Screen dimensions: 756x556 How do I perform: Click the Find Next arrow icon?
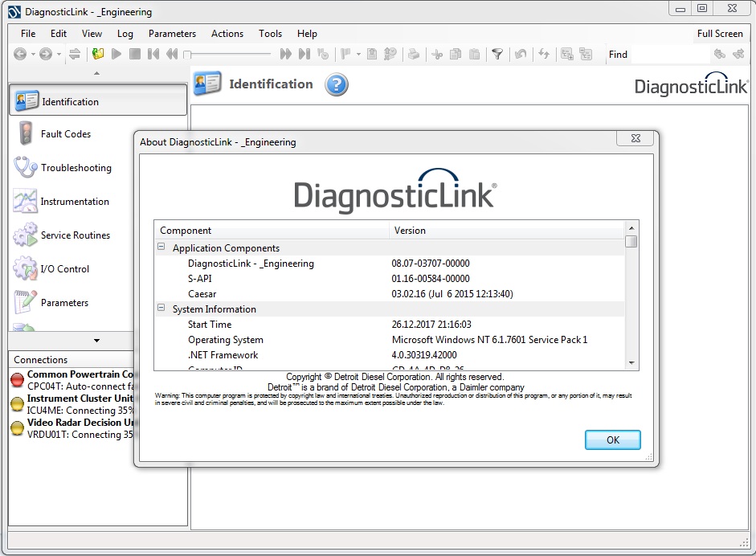click(738, 54)
